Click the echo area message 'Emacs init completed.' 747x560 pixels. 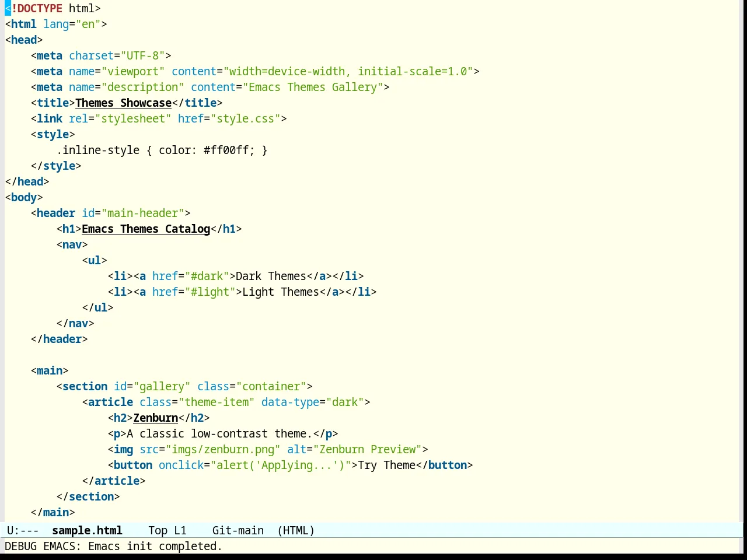point(155,546)
